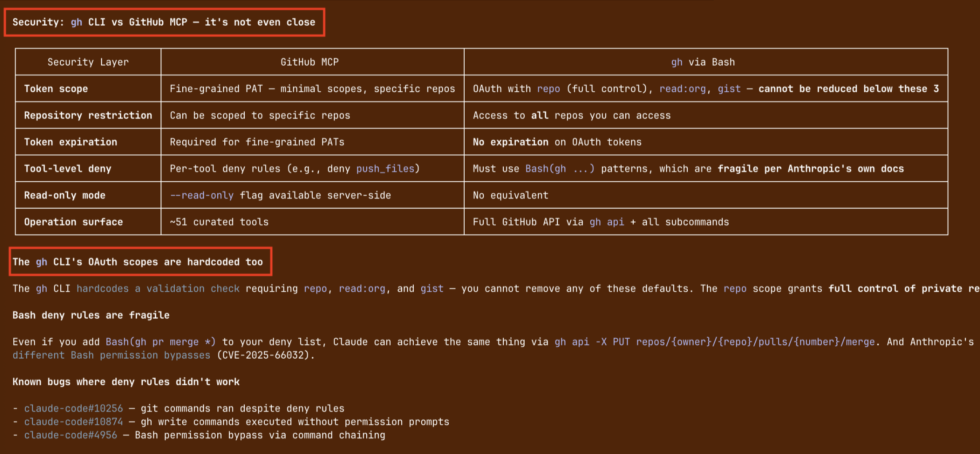Click the "Tool-level deny" row label
Viewport: 980px width, 454px height.
67,168
